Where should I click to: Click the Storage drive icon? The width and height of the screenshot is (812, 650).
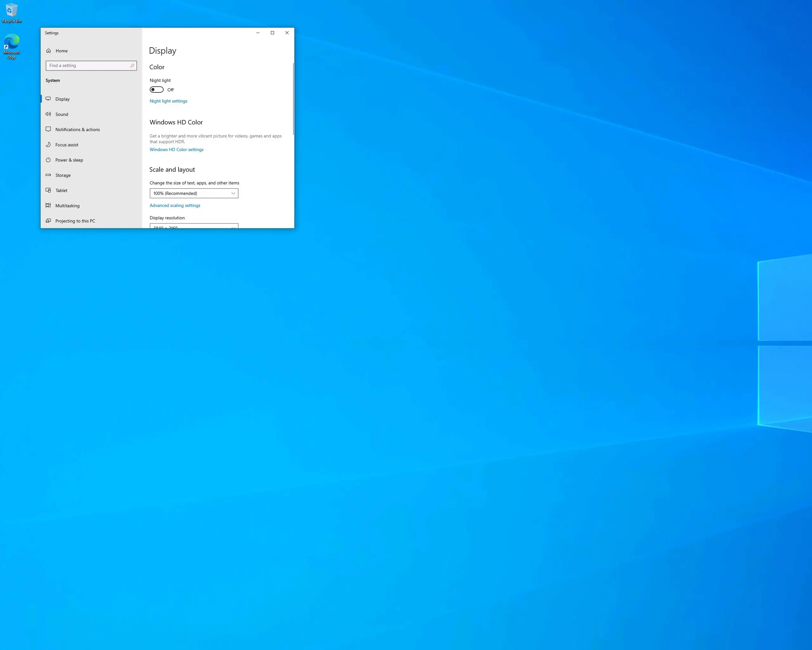(48, 175)
